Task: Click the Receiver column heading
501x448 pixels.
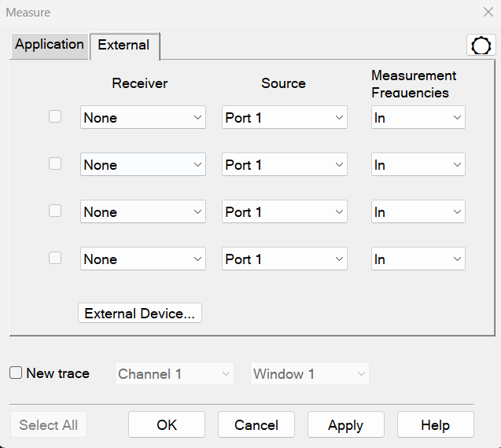Action: tap(140, 83)
